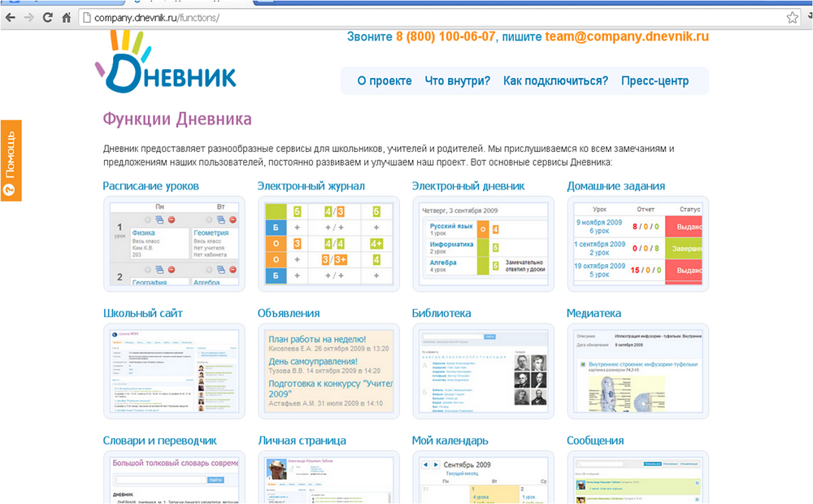Screen dimensions: 813x504
Task: Click the September 2009 calendar thumbnail
Action: coord(483,477)
